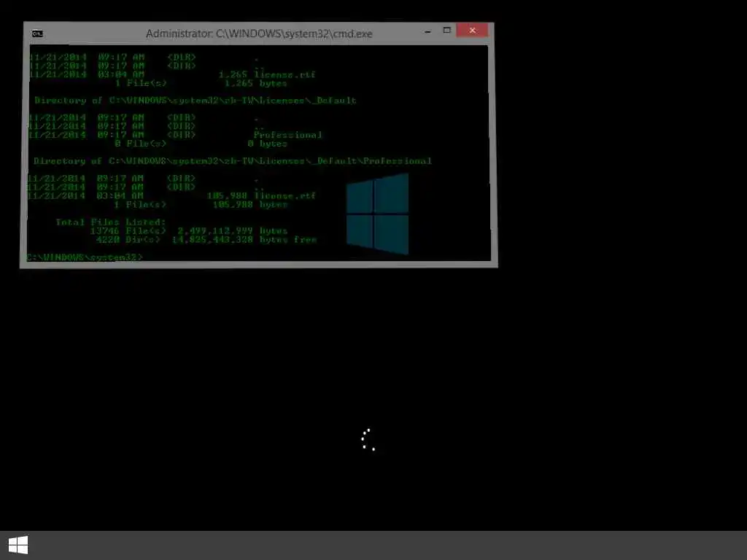Maximize the Administrator cmd.exe window
This screenshot has width=747, height=560.
[447, 31]
